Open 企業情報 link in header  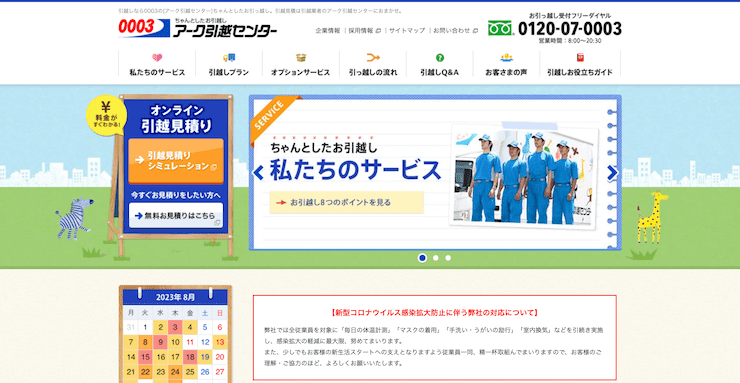tap(328, 30)
